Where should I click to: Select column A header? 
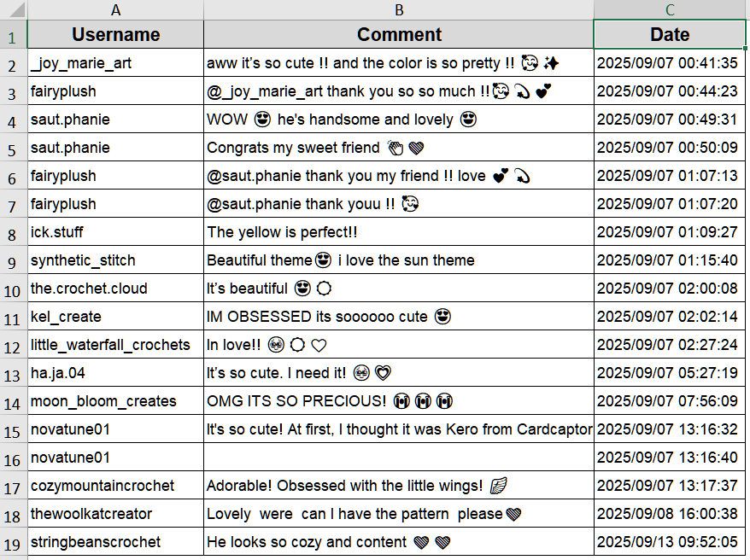(115, 10)
